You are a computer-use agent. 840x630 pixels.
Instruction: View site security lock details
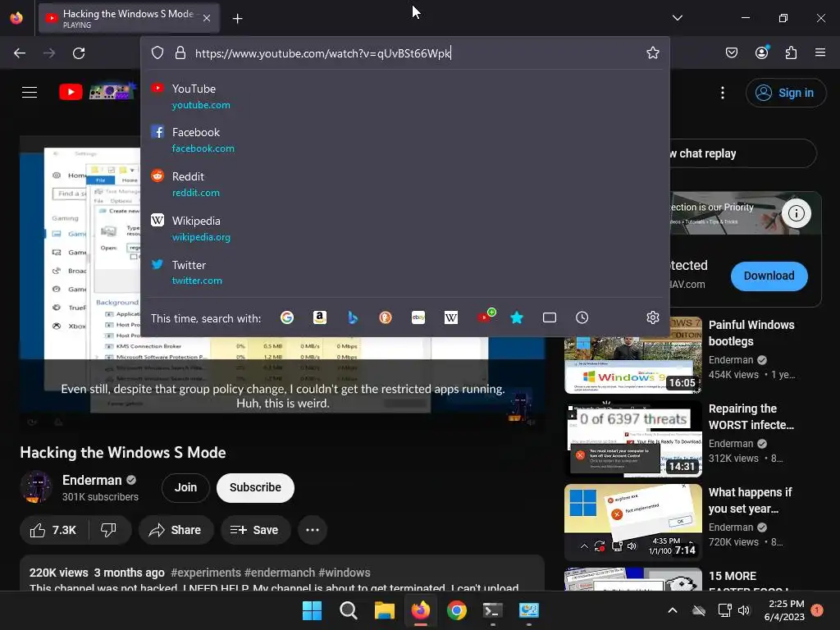(180, 52)
